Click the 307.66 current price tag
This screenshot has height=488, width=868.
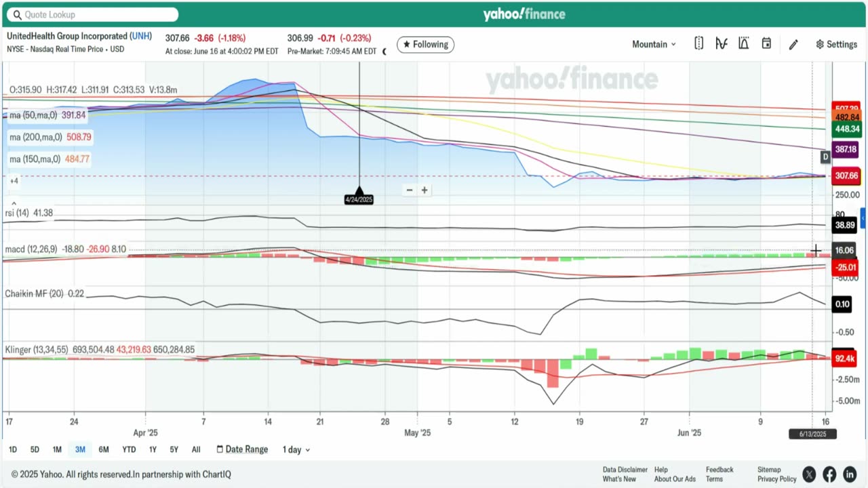point(846,176)
